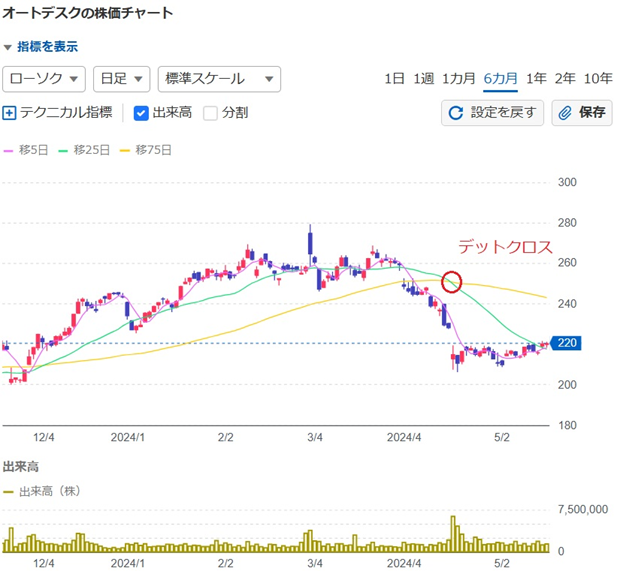Click the 設定を戻す reset button

coord(492,113)
